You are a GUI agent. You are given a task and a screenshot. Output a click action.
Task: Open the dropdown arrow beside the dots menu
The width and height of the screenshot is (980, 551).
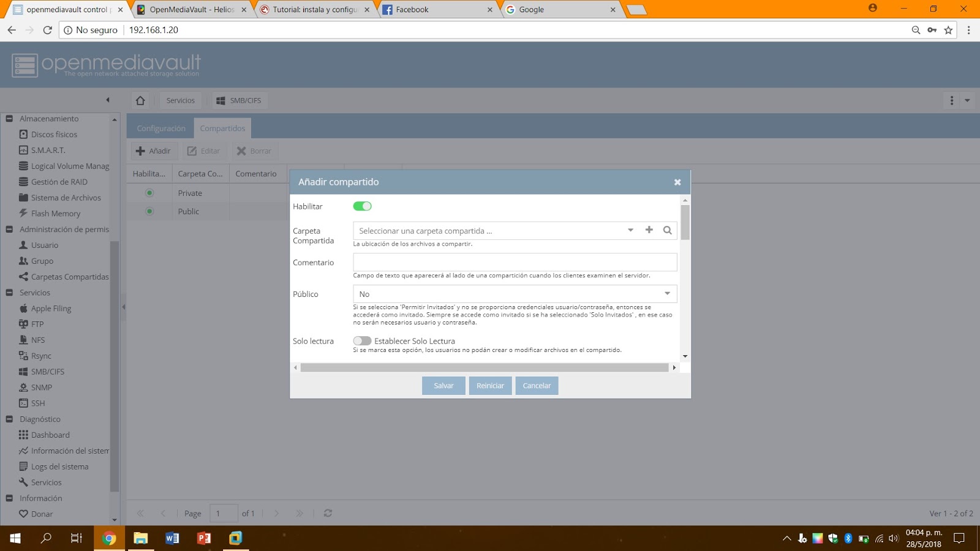(967, 100)
